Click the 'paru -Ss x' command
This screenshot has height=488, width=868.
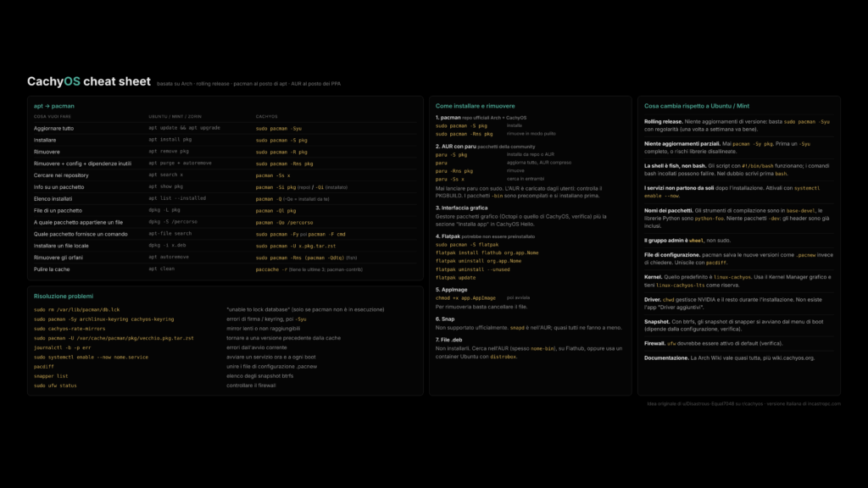449,180
